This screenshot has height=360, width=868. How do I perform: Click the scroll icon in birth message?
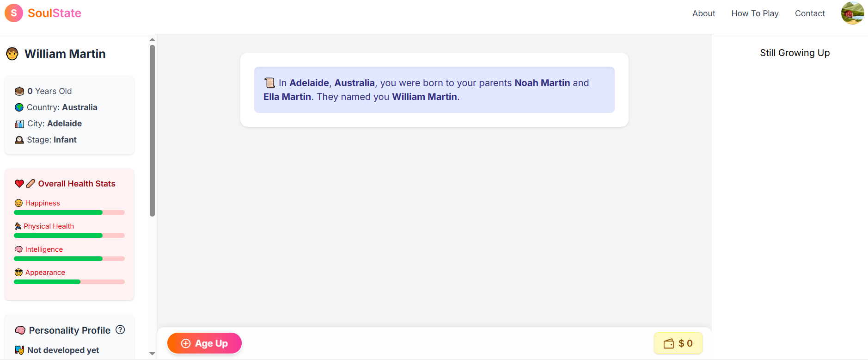[x=269, y=83]
